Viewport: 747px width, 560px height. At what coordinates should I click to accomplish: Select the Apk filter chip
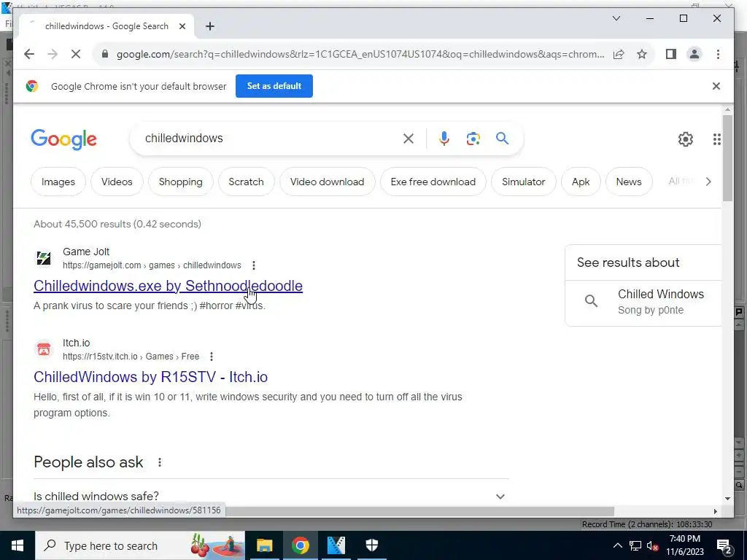[581, 182]
